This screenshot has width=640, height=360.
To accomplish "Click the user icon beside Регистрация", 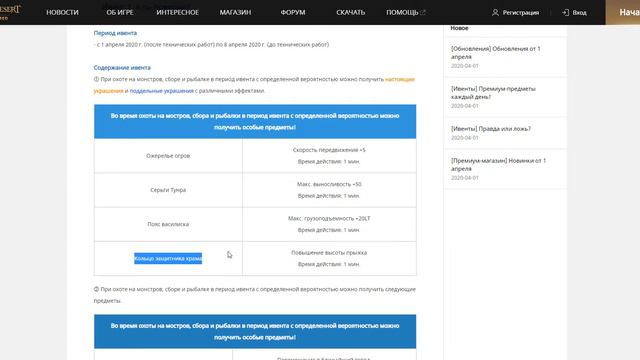I will [495, 13].
